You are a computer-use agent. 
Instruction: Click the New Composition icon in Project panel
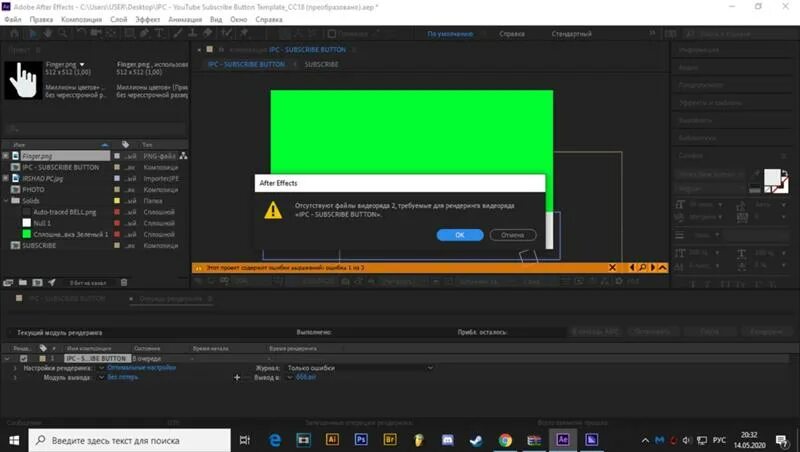[37, 282]
